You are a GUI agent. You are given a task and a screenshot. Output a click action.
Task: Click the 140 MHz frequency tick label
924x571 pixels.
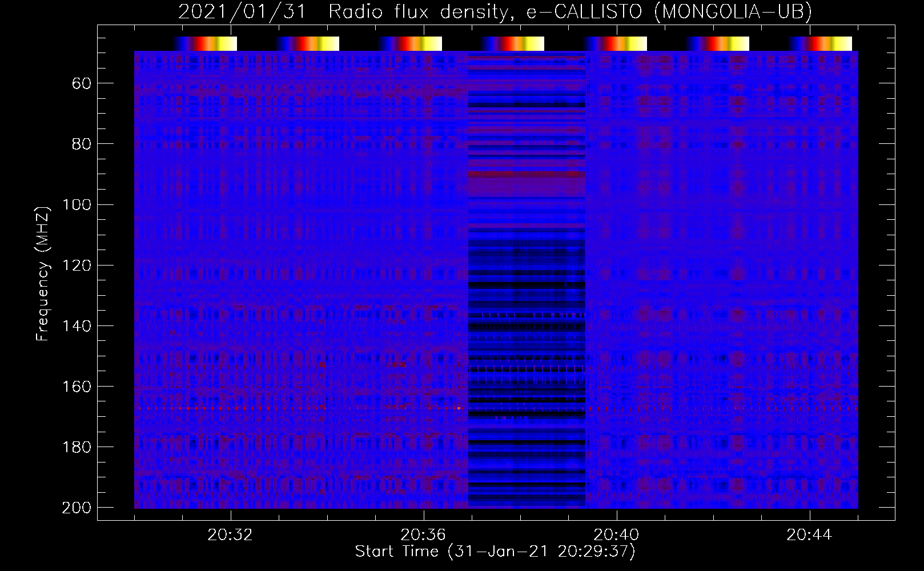[77, 326]
